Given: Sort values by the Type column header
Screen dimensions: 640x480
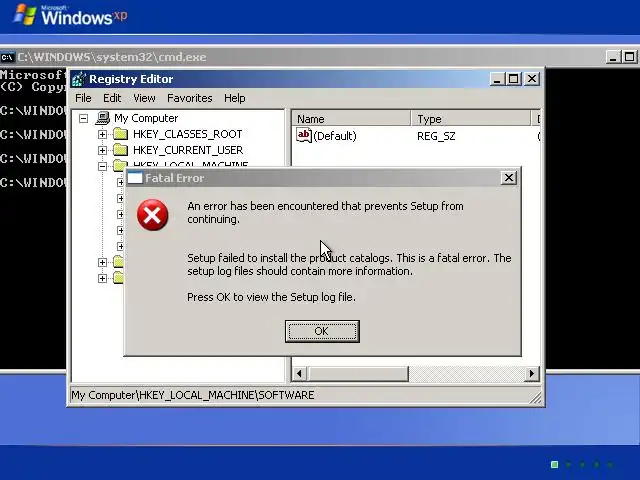Looking at the screenshot, I should (471, 119).
